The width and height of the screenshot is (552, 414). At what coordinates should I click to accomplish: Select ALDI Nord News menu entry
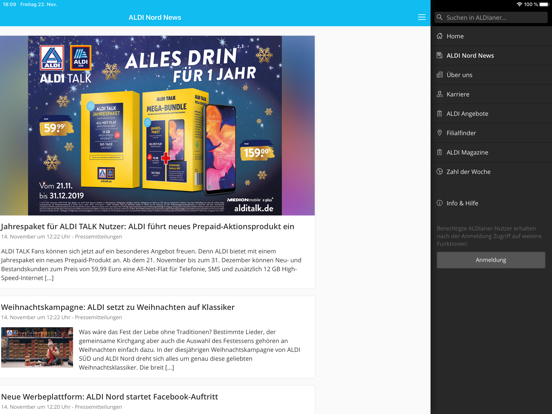492,55
